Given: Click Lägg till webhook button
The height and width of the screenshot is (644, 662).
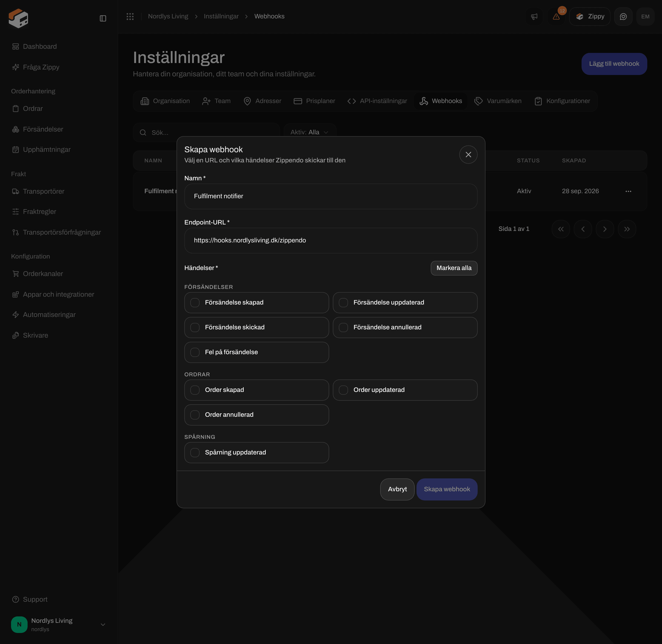Looking at the screenshot, I should [614, 63].
